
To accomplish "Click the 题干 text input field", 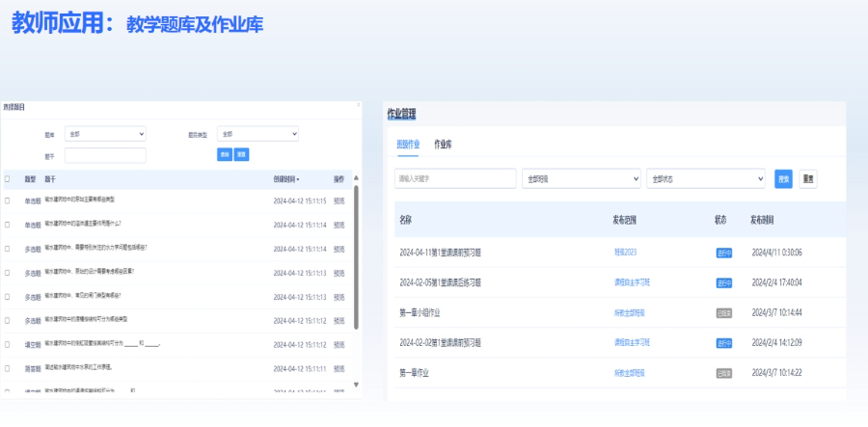I will click(x=105, y=155).
